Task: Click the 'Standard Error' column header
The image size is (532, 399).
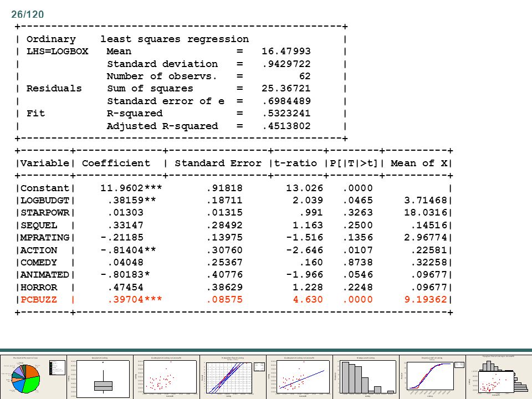Action: [218, 163]
